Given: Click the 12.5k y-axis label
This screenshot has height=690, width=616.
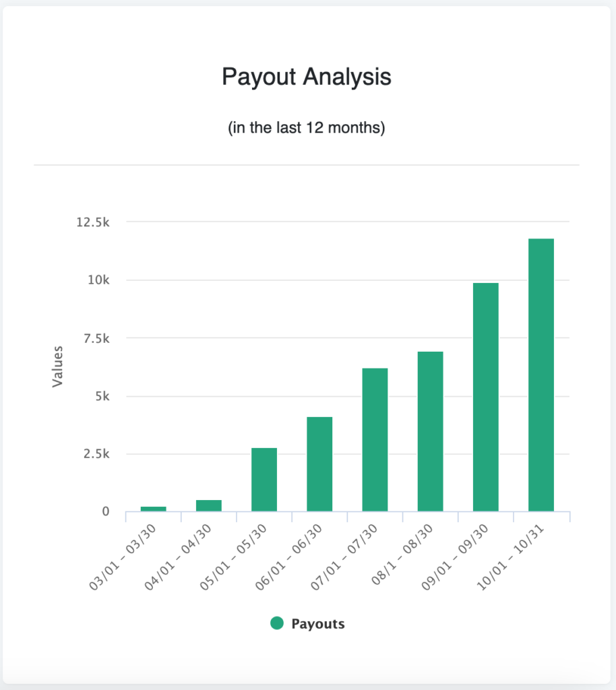Looking at the screenshot, I should coord(92,222).
